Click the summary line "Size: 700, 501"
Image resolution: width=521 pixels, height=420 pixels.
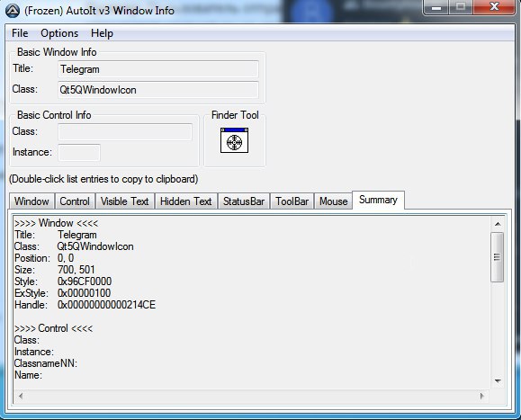[55, 270]
